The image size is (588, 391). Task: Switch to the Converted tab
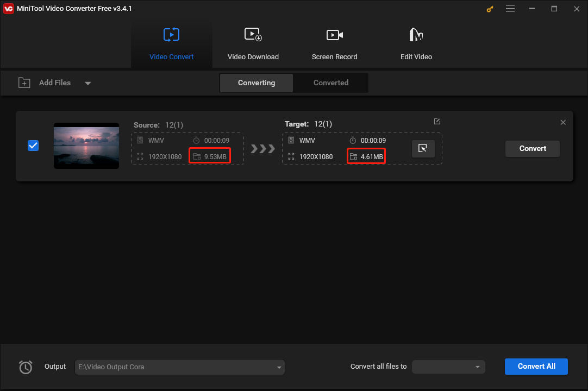[331, 83]
